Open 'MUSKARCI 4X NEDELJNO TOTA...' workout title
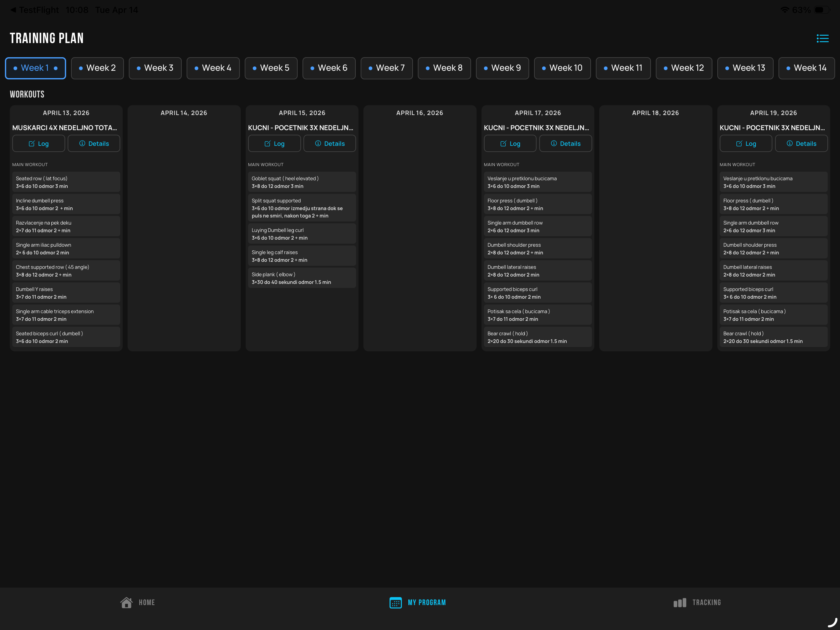840x630 pixels. click(65, 128)
